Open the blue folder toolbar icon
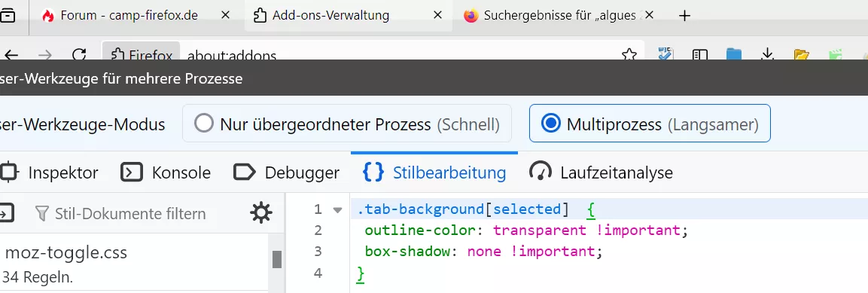The image size is (868, 293). pyautogui.click(x=734, y=54)
